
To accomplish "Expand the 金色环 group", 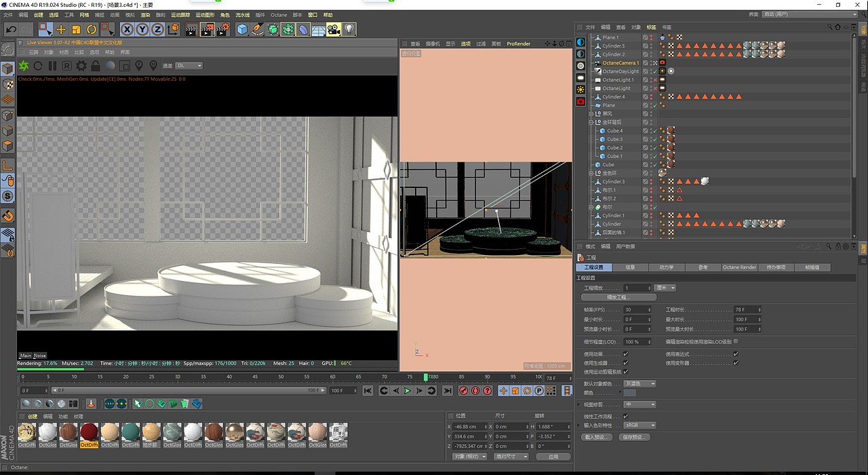I will [x=593, y=173].
